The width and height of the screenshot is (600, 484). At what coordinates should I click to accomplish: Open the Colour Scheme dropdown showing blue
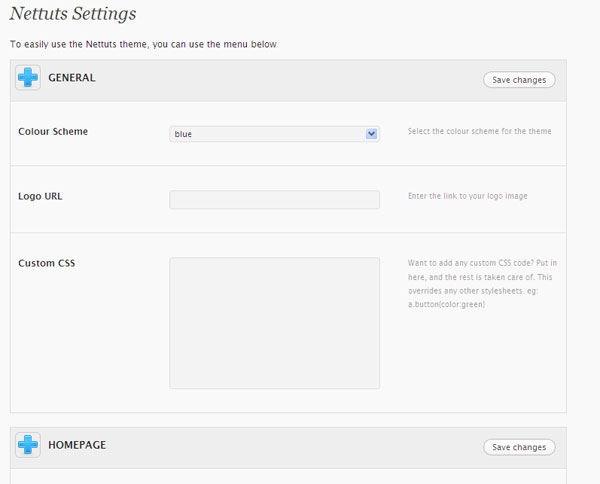(274, 134)
